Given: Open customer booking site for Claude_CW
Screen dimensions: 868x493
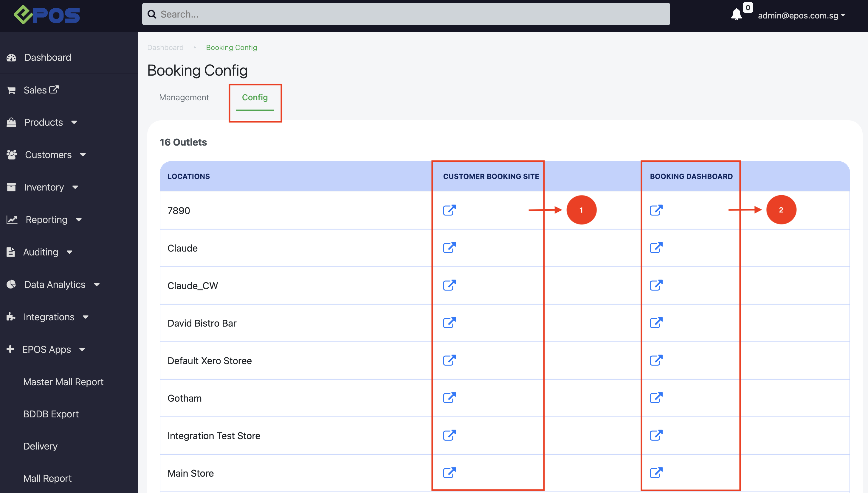Looking at the screenshot, I should 449,285.
